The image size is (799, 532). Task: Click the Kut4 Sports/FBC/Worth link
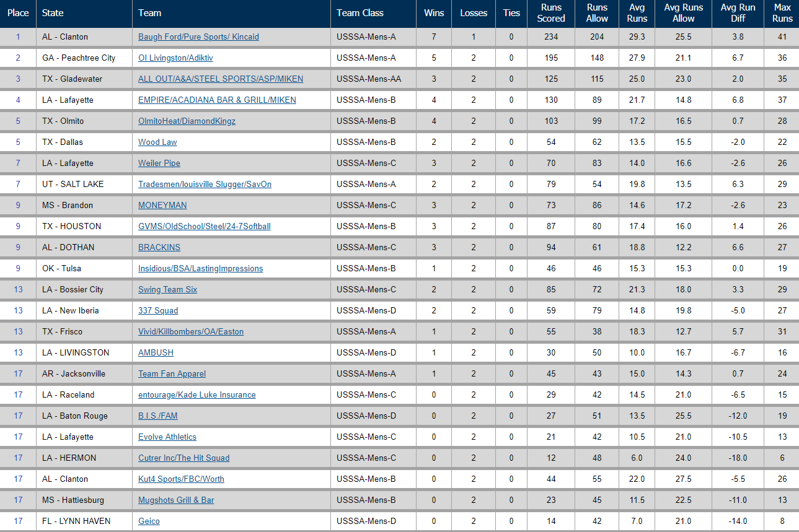181,479
